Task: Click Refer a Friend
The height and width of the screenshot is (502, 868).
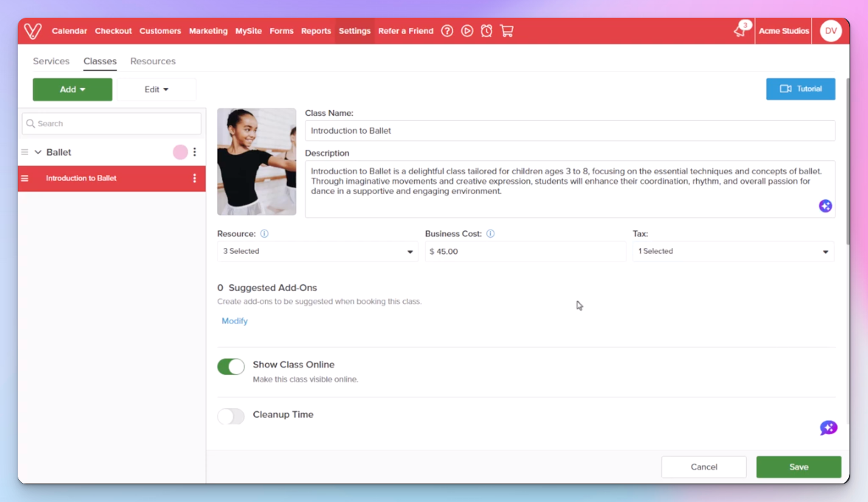Action: [x=406, y=31]
